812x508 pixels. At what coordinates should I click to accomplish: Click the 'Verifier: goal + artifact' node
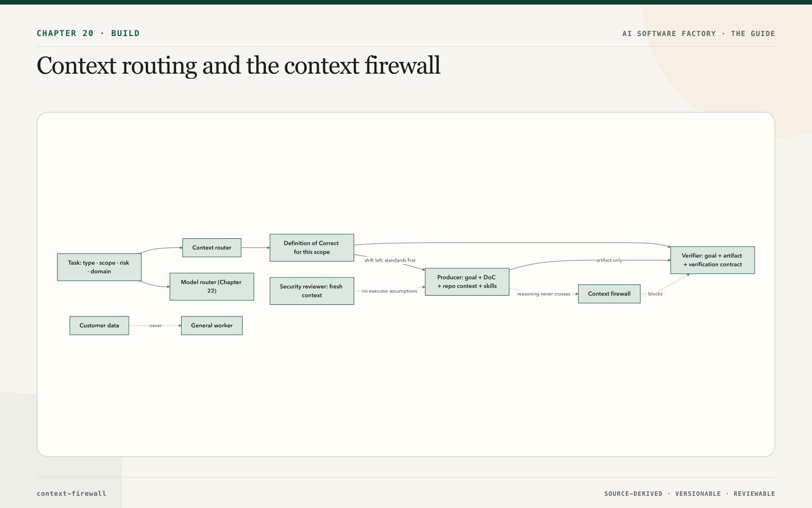[713, 260]
